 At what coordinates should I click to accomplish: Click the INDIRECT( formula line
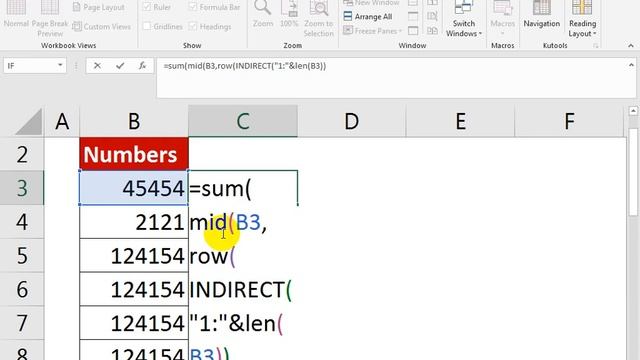click(x=241, y=290)
